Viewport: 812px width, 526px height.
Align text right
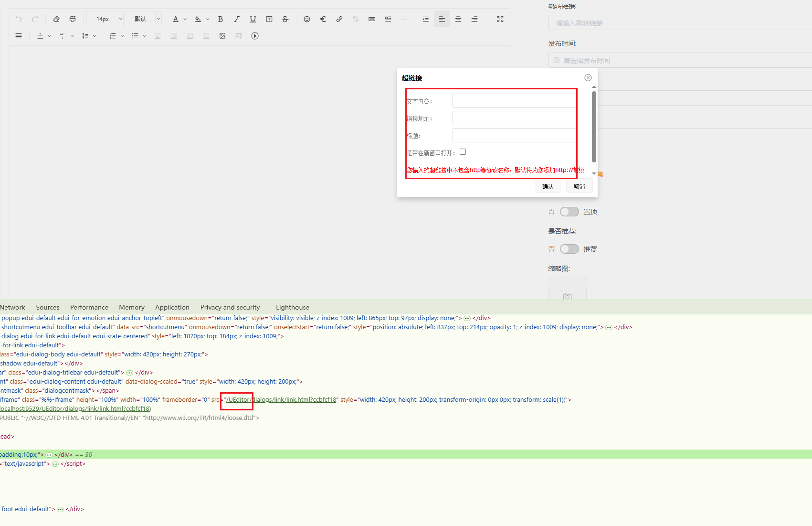475,19
